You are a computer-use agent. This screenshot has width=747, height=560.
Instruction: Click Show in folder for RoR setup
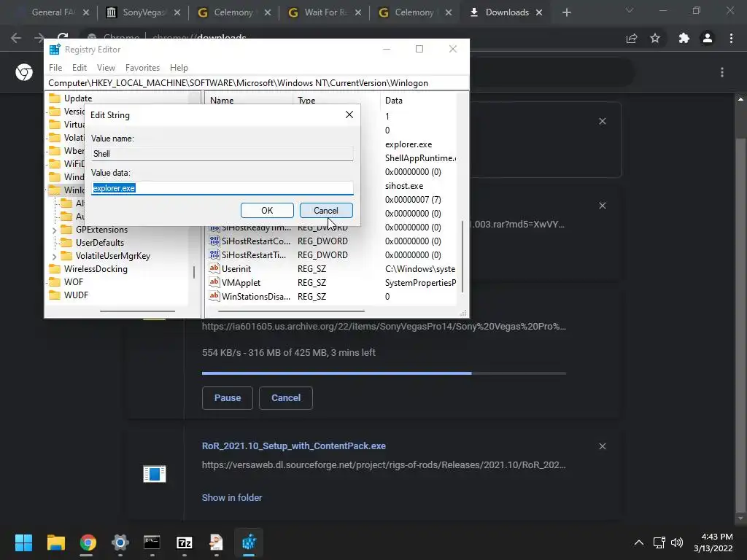(231, 497)
